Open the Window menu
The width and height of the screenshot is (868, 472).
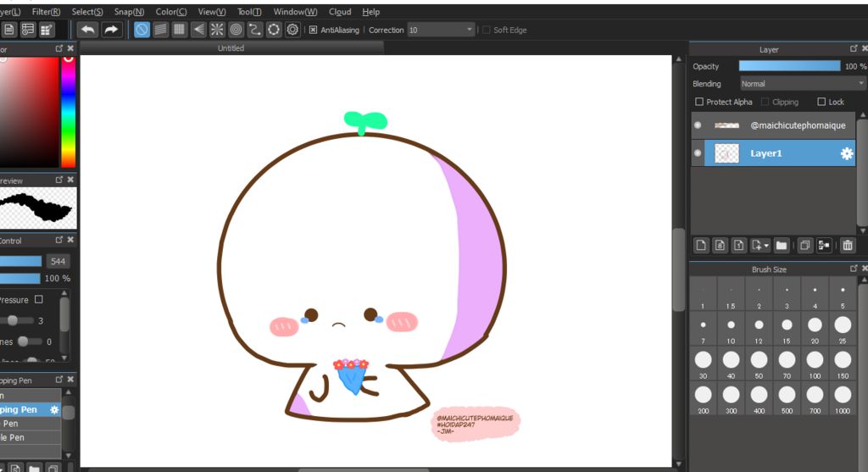tap(295, 12)
